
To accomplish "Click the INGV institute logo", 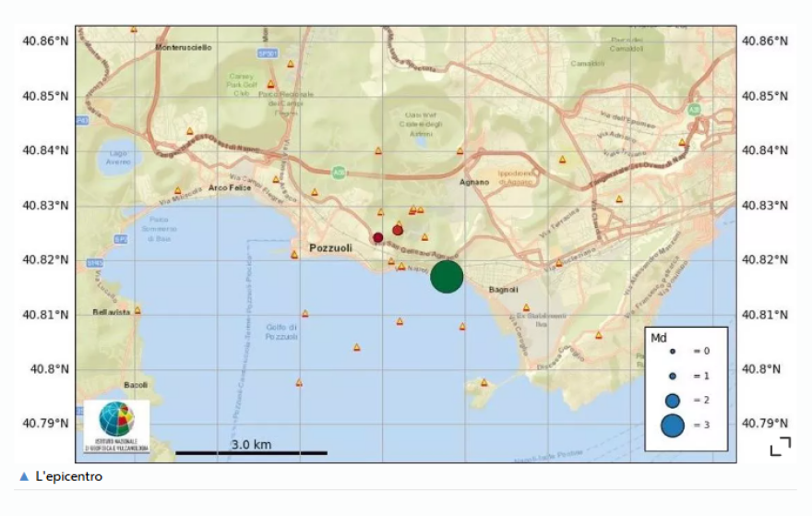I will [x=116, y=426].
